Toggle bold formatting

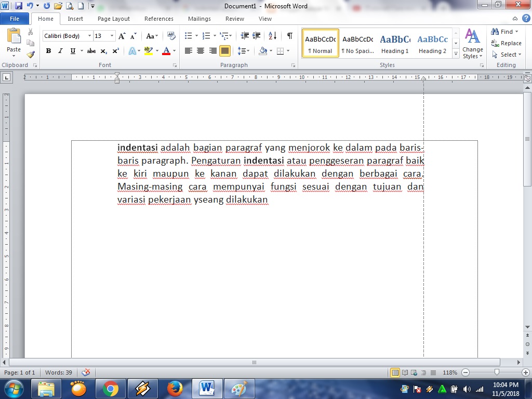pos(48,51)
